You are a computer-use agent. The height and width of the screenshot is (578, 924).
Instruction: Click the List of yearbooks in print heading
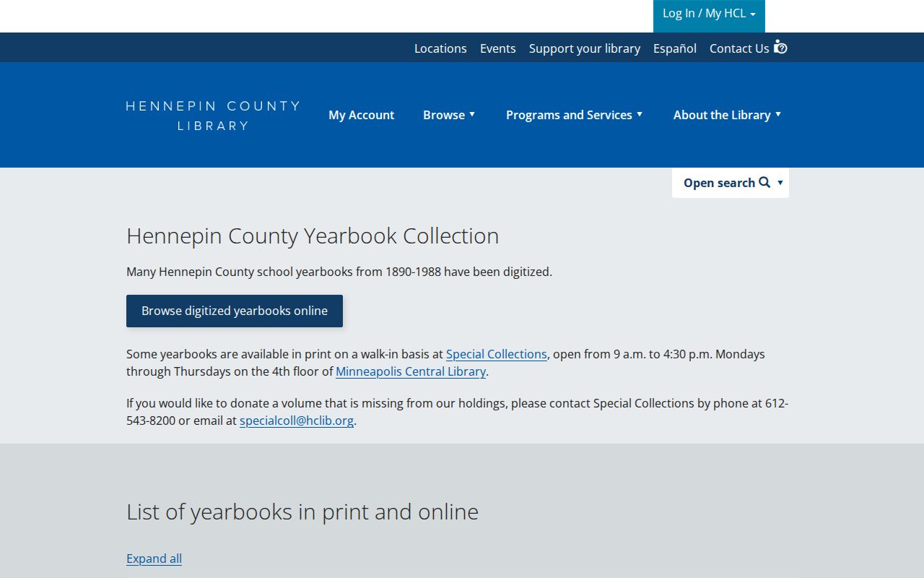click(302, 512)
